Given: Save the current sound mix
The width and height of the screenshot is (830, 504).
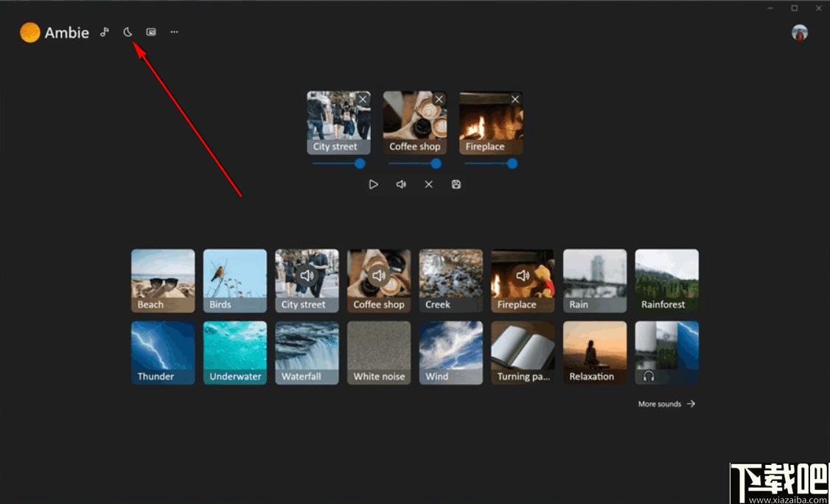Looking at the screenshot, I should [x=456, y=184].
